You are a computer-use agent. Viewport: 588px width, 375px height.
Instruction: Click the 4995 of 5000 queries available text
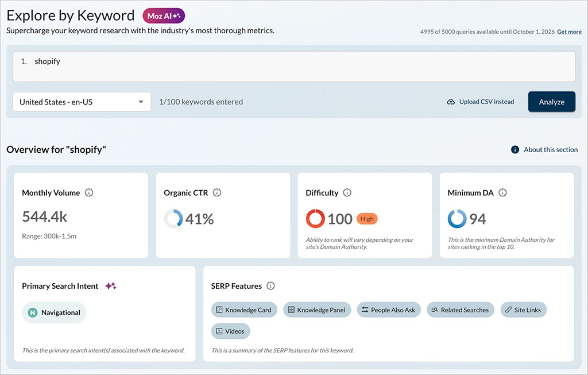point(487,32)
